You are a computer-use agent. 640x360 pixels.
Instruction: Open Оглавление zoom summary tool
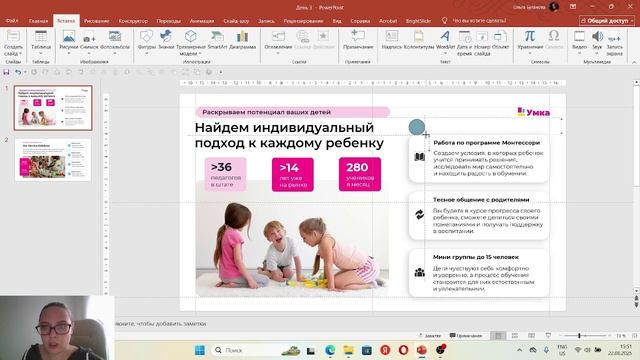(278, 41)
